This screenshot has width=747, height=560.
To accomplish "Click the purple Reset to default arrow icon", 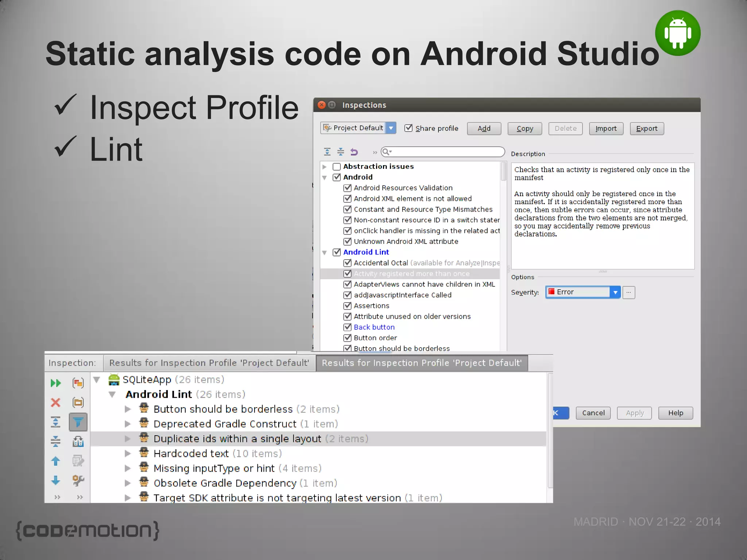I will coord(354,152).
